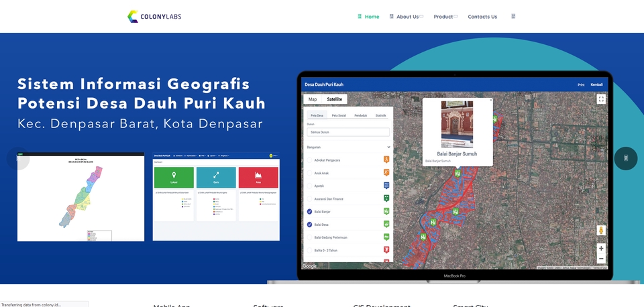Go to the next carousel slide
644x307 pixels.
click(625, 158)
